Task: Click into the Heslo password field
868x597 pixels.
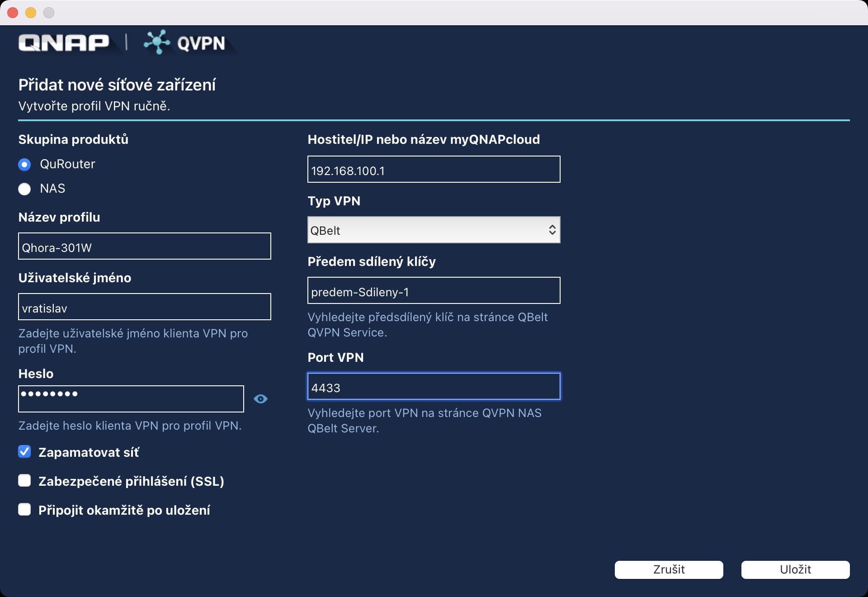Action: click(x=131, y=399)
